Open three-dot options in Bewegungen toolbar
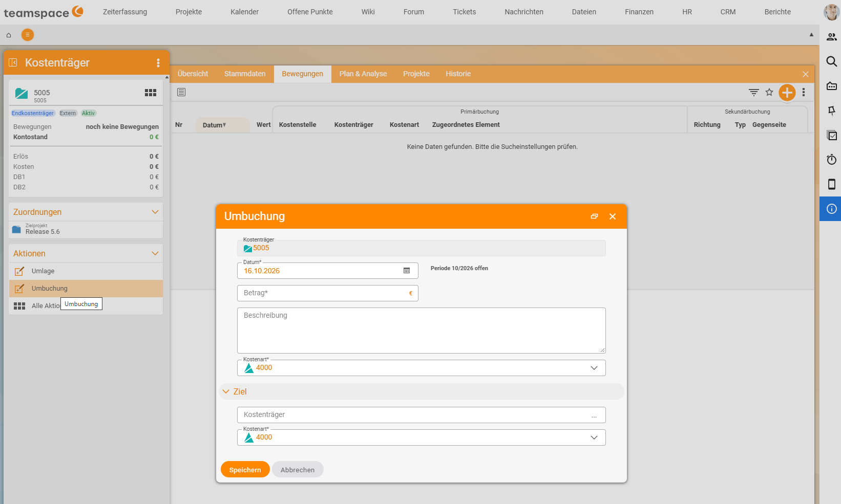The image size is (841, 504). [804, 92]
